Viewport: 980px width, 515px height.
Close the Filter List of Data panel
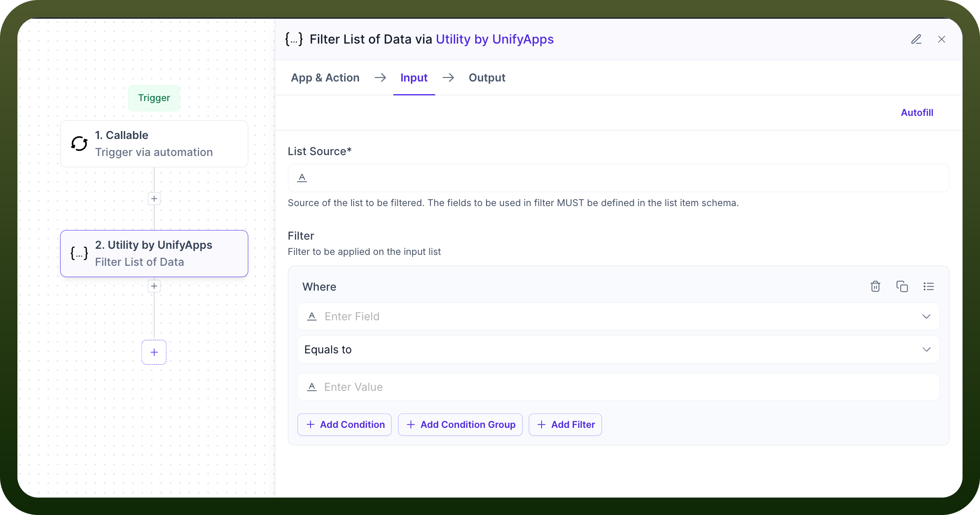pyautogui.click(x=942, y=39)
